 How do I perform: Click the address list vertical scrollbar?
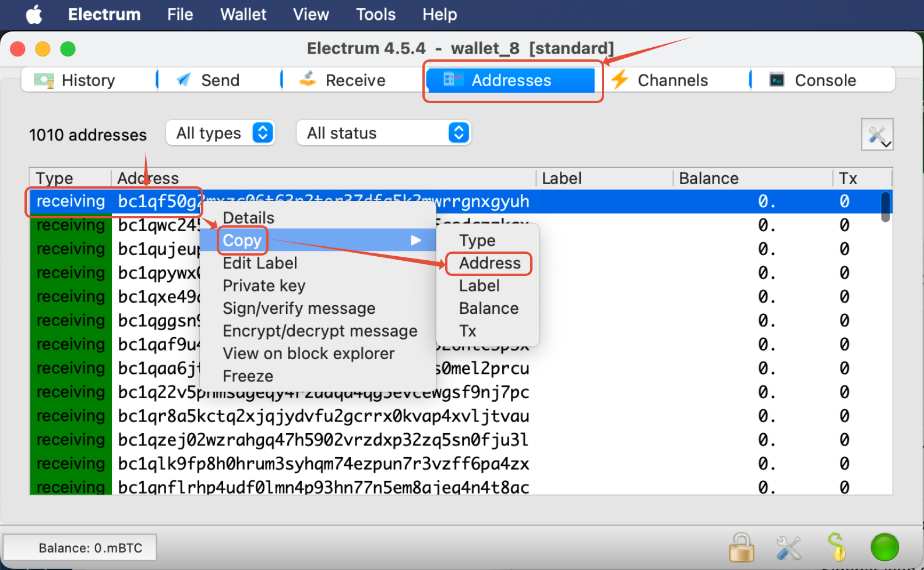(x=886, y=207)
